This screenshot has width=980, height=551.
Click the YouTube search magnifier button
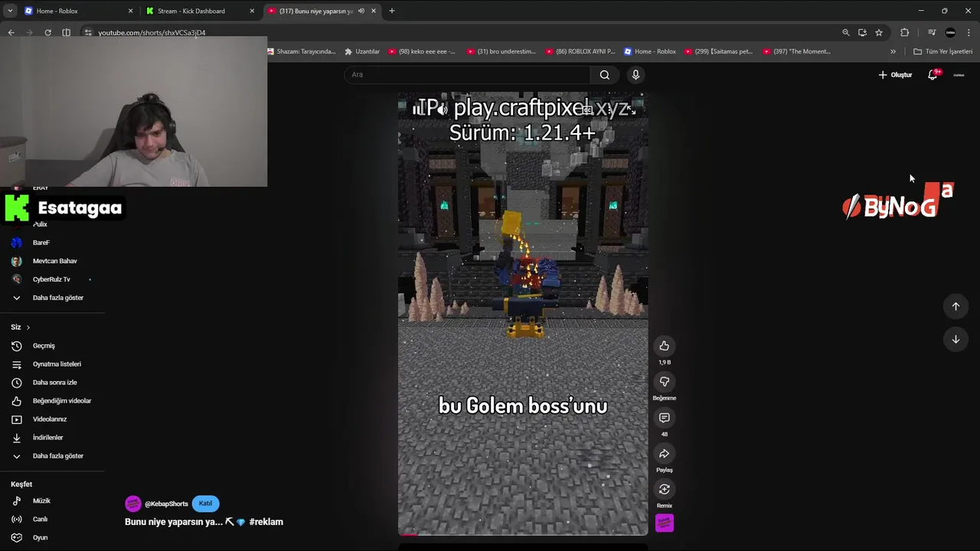[x=605, y=74]
